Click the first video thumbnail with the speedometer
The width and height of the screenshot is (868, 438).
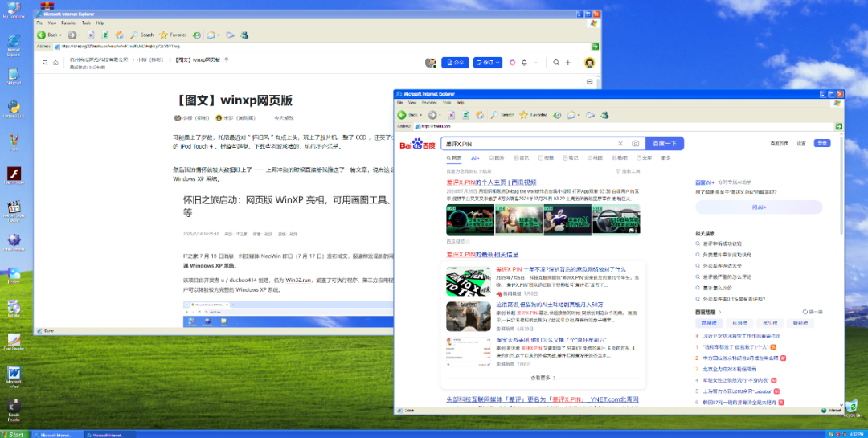470,220
